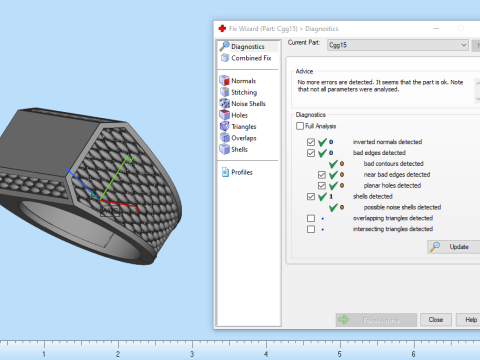The height and width of the screenshot is (360, 480).
Task: Click green check beside near bad edges
Action: [x=333, y=175]
